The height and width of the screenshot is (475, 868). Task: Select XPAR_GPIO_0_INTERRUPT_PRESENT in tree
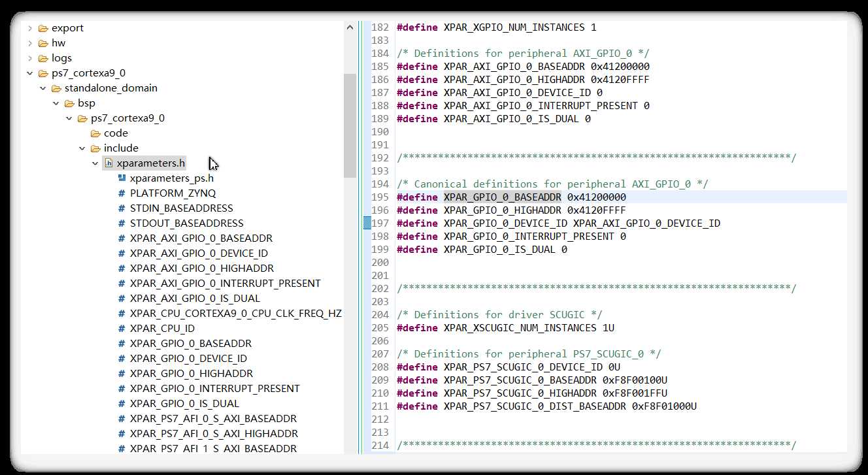pyautogui.click(x=215, y=389)
